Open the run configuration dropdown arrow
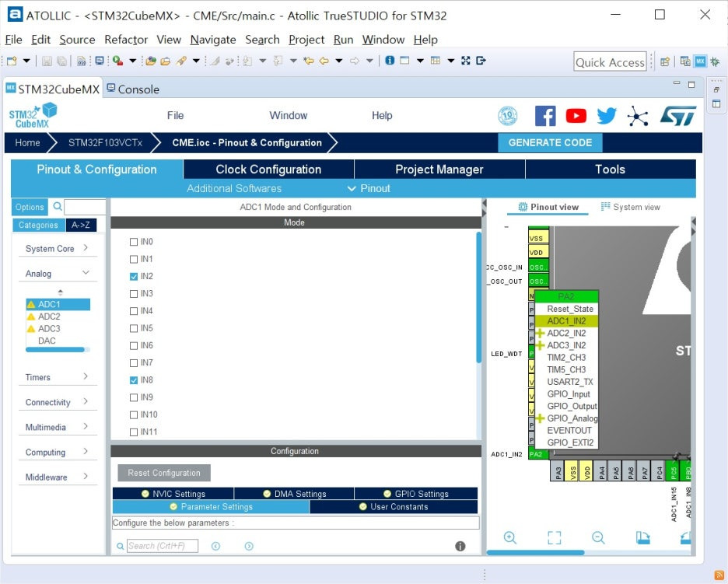Image resolution: width=728 pixels, height=584 pixels. [x=132, y=61]
